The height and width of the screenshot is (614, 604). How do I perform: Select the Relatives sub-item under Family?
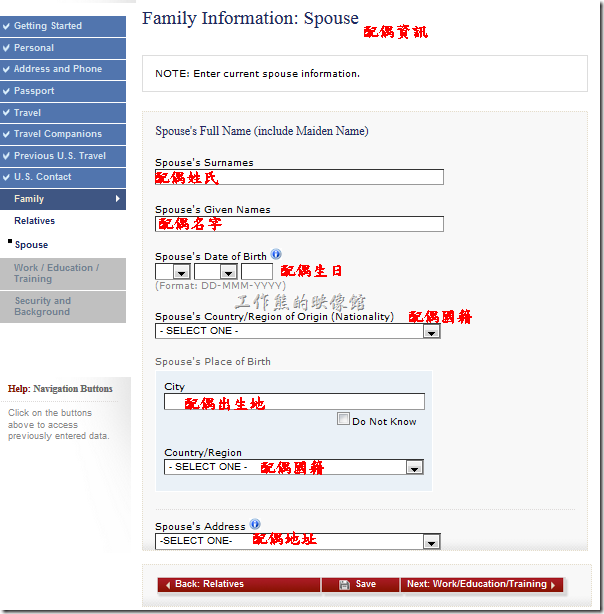(34, 221)
